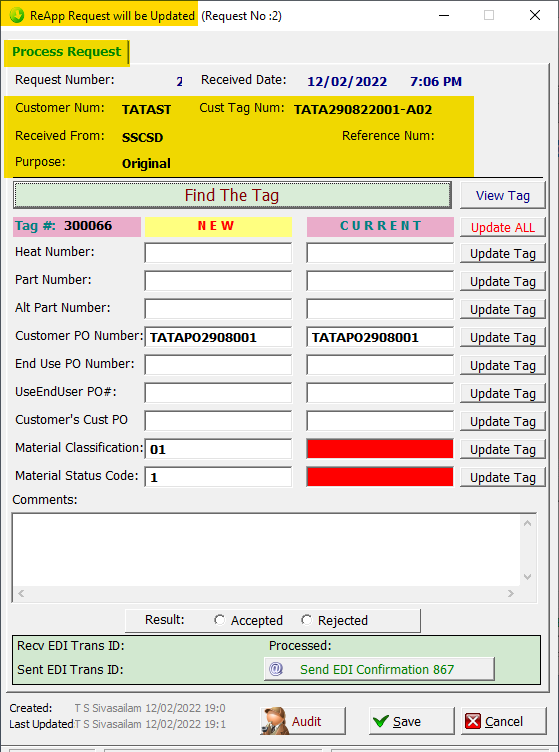
Task: Click inside the Comments text area
Action: 266,550
